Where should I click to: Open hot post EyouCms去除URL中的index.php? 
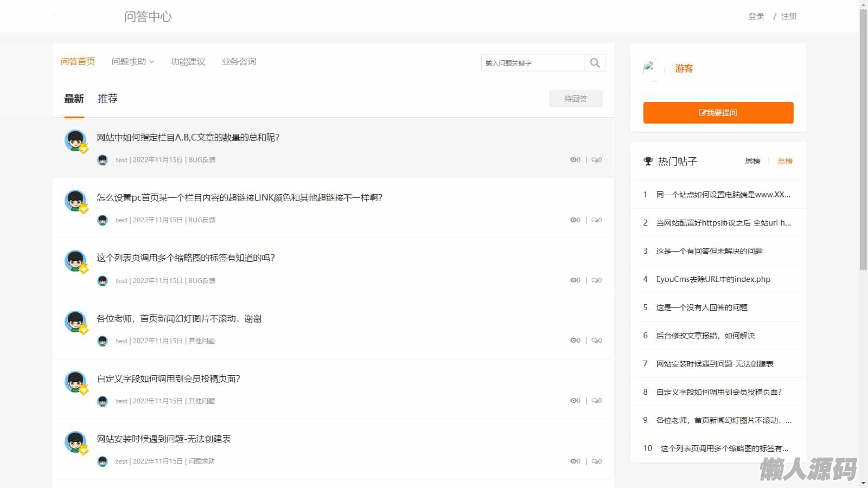[713, 279]
